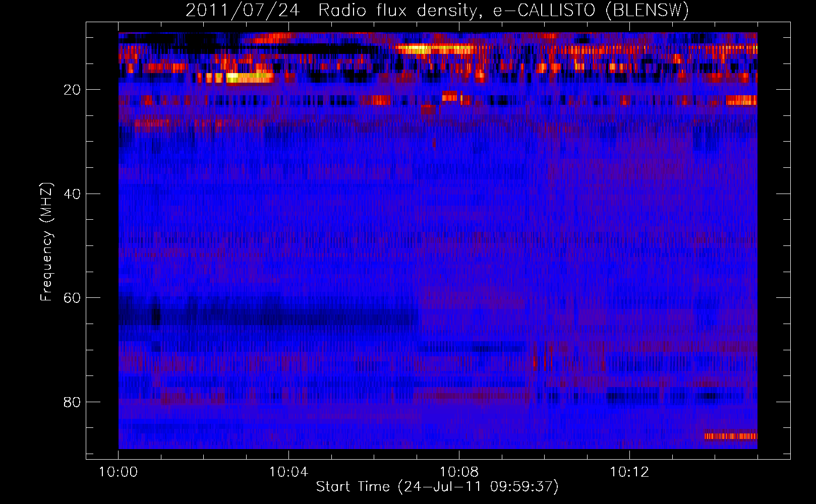The width and height of the screenshot is (816, 504).
Task: Click the 10:12 time tick label
Action: coord(629,472)
